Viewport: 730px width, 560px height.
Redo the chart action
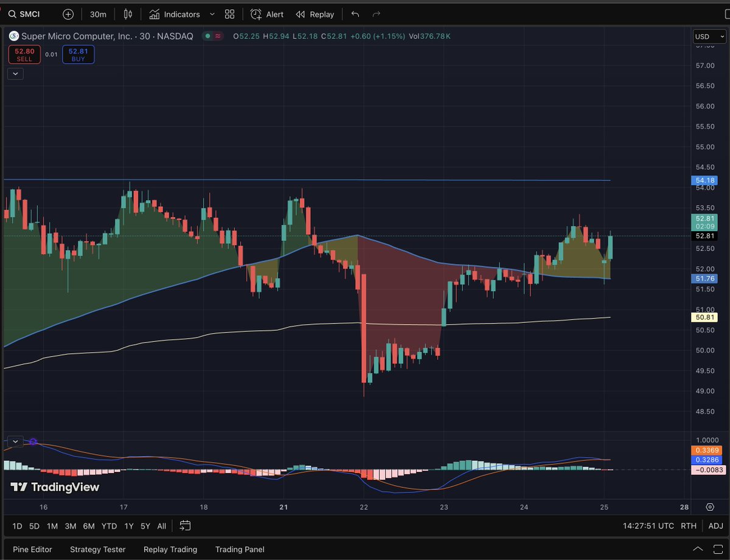coord(376,14)
